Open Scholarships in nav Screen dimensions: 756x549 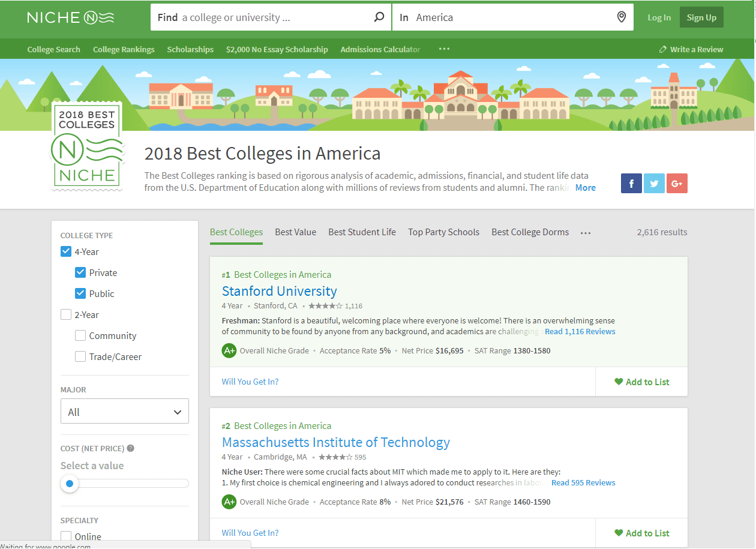tap(190, 49)
